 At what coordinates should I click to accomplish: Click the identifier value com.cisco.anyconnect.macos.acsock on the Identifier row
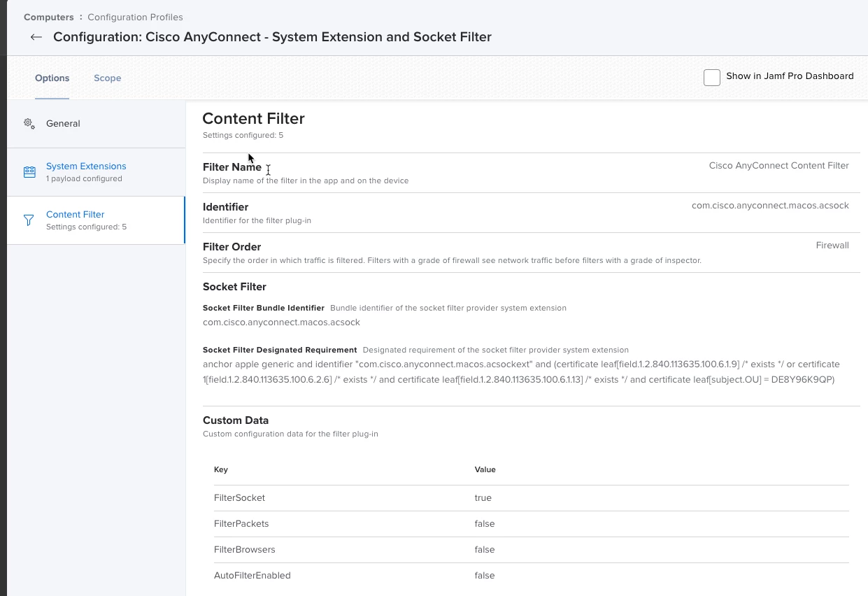click(770, 206)
